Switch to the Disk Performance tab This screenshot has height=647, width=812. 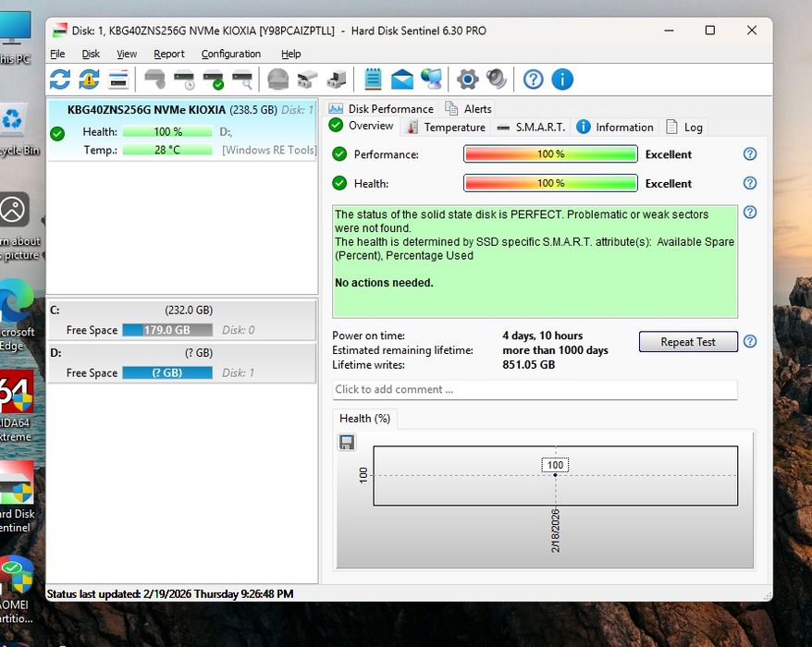coord(381,109)
